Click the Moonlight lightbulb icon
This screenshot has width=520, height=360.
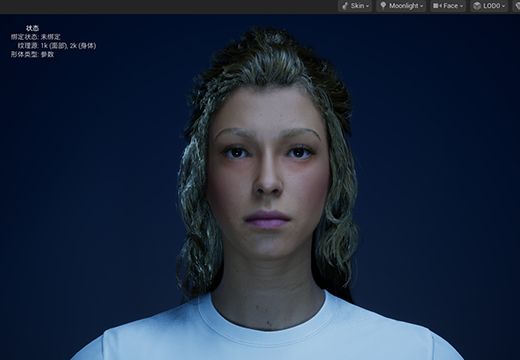pos(383,5)
